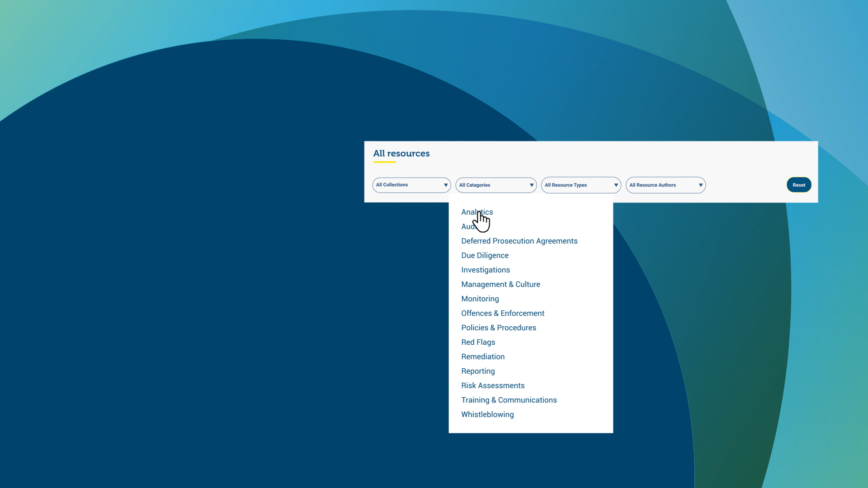Image resolution: width=868 pixels, height=488 pixels.
Task: Choose Reporting from the list
Action: pyautogui.click(x=478, y=371)
